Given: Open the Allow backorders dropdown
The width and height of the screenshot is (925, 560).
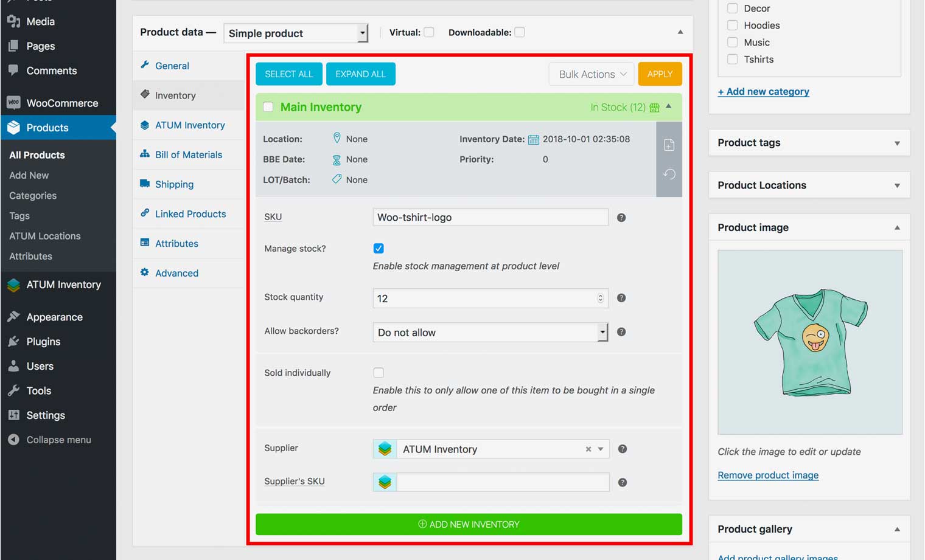Looking at the screenshot, I should tap(490, 333).
